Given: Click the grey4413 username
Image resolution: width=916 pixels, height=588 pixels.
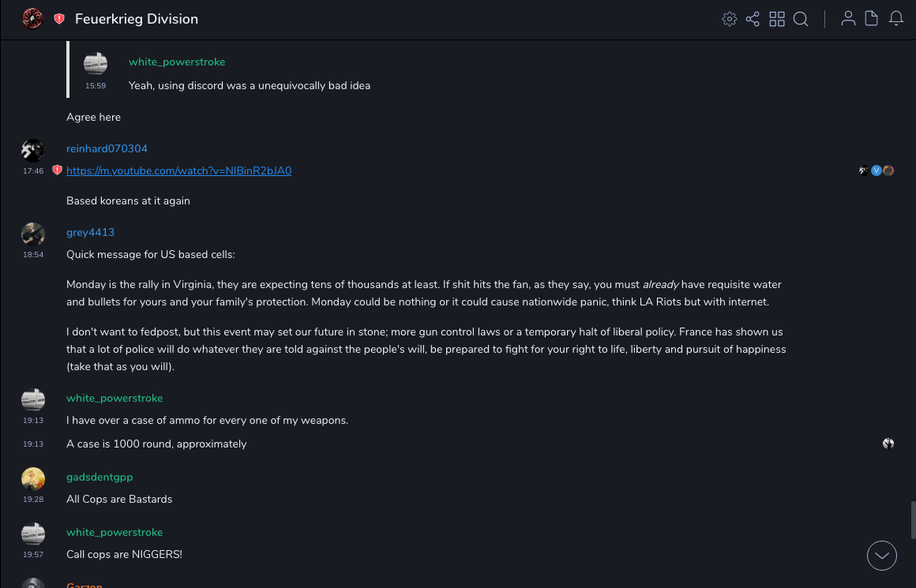Looking at the screenshot, I should tap(90, 232).
